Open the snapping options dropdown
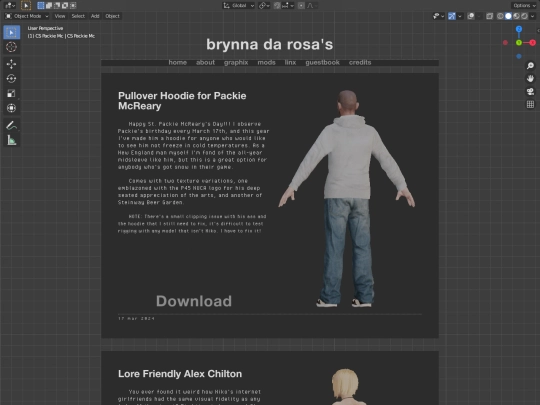The width and height of the screenshot is (540, 405). (x=288, y=6)
